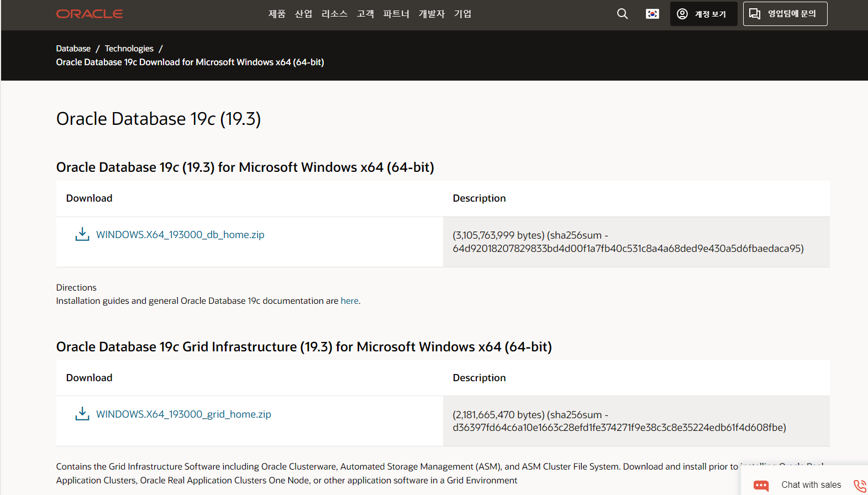Screen dimensions: 868x495
Task: Open the 리소스 menu
Action: (x=334, y=14)
